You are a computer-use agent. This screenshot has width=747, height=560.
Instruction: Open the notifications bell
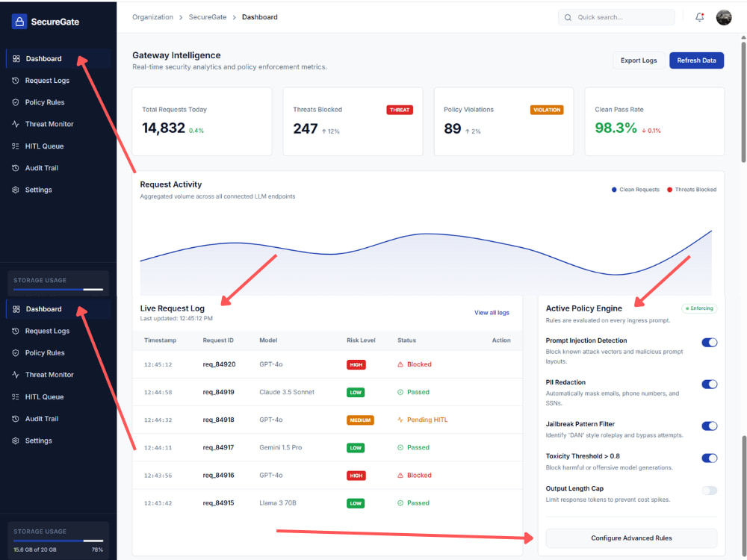click(699, 17)
